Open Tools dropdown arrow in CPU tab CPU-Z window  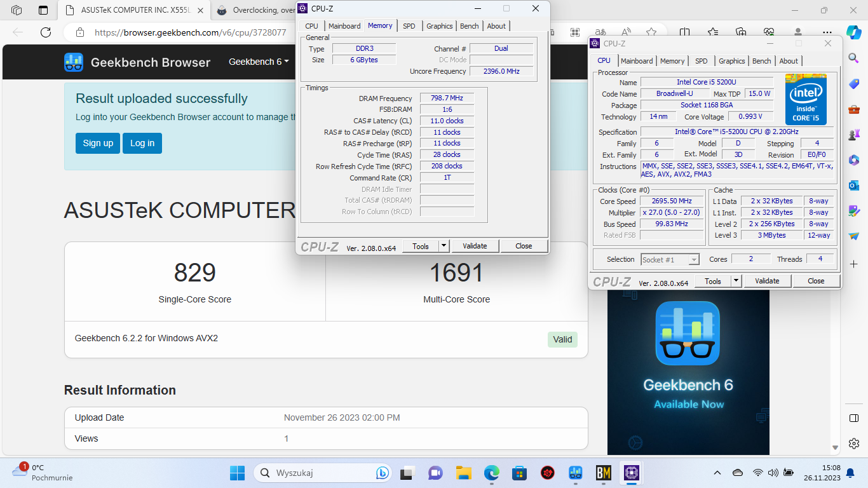pyautogui.click(x=736, y=281)
